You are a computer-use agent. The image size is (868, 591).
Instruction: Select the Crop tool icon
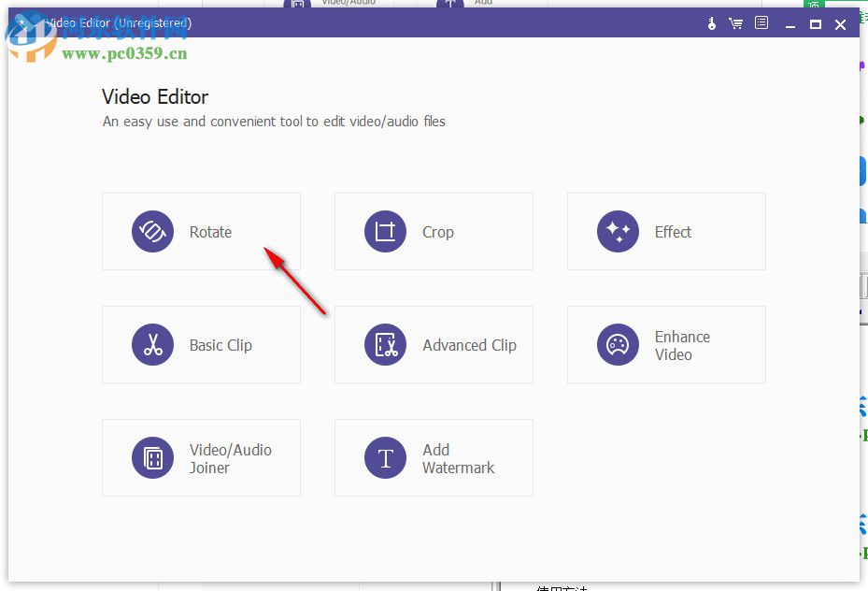coord(385,231)
